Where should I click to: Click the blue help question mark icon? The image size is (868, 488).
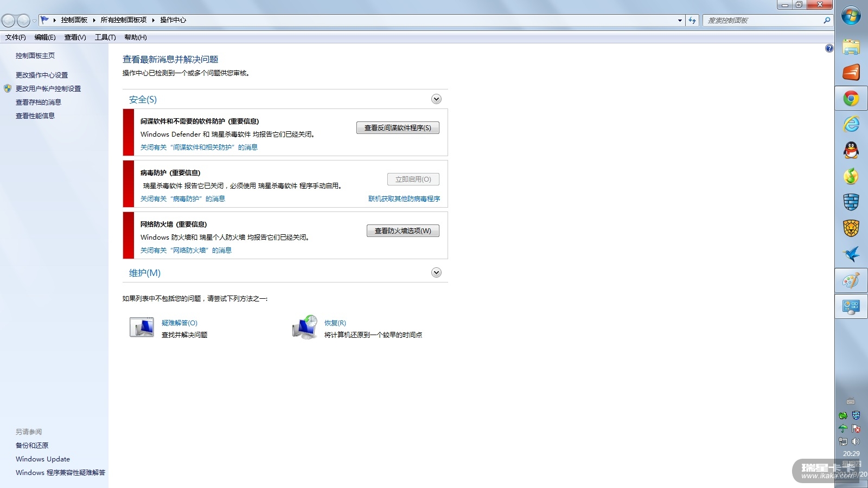coord(829,48)
